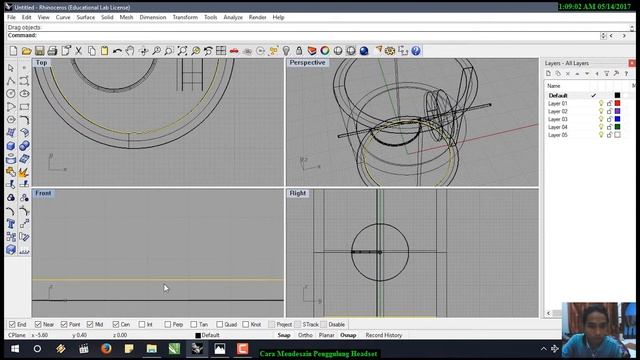Viewport: 640px width, 360px height.
Task: Click the Zoom Extents icon
Action: pos(182,51)
